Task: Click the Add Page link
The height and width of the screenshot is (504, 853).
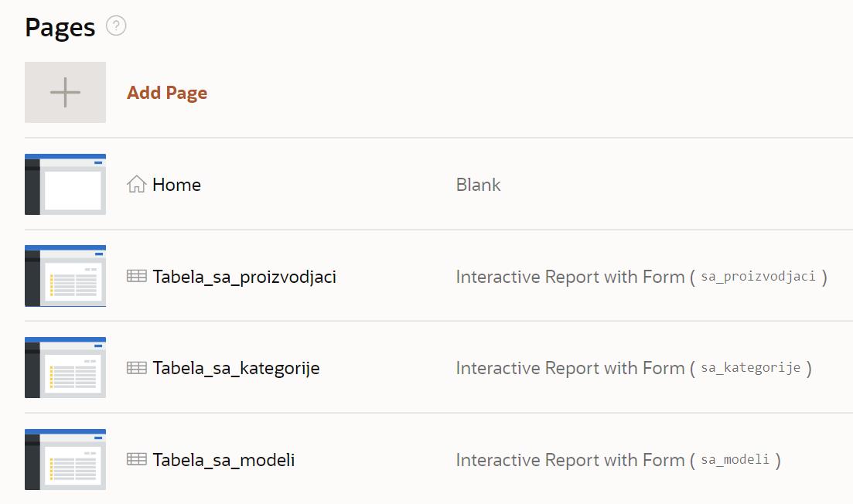Action: 167,93
